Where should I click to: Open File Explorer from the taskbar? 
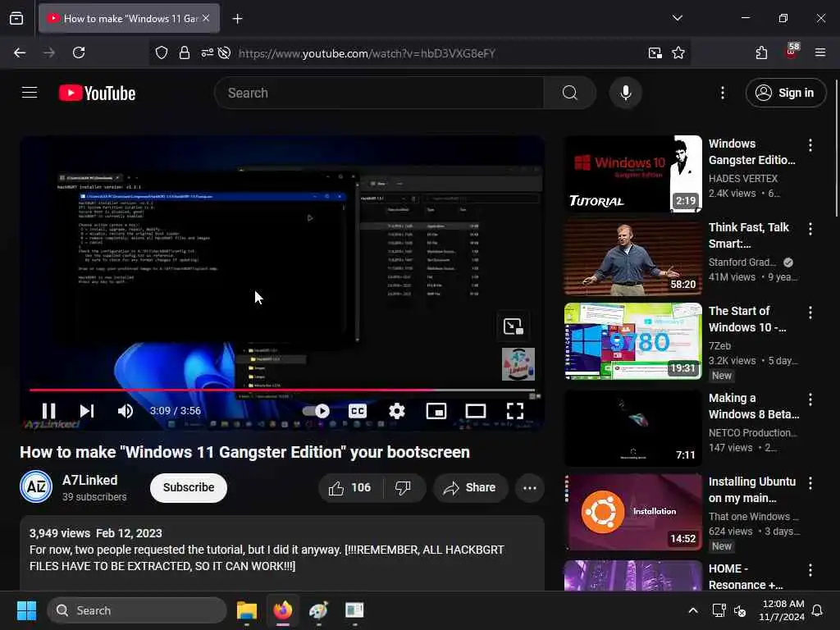coord(247,610)
